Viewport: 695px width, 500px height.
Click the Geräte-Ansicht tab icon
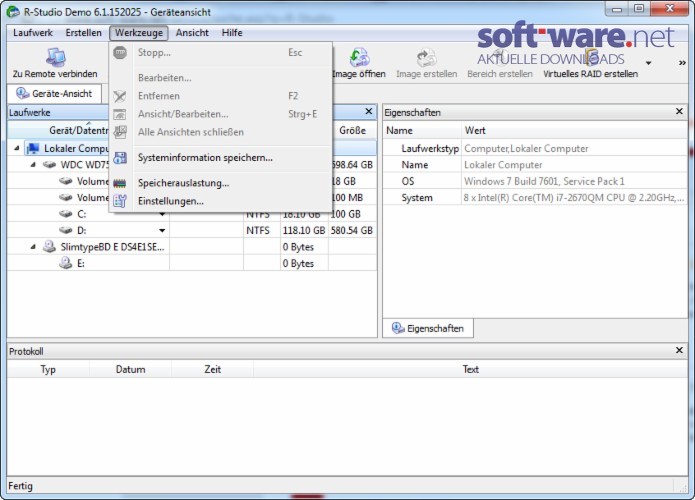click(x=23, y=93)
